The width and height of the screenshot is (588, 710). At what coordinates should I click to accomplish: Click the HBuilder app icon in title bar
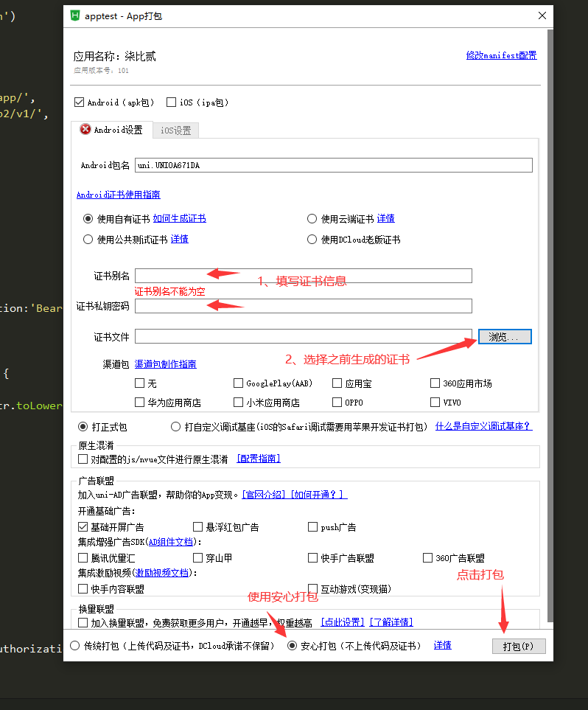[75, 15]
